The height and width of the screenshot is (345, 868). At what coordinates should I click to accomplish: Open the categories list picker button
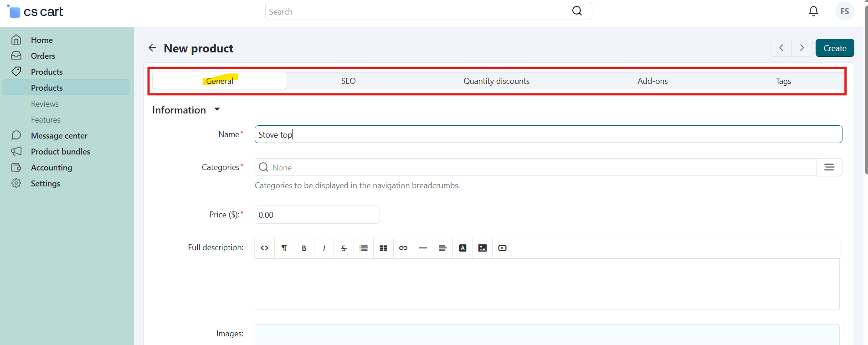829,167
